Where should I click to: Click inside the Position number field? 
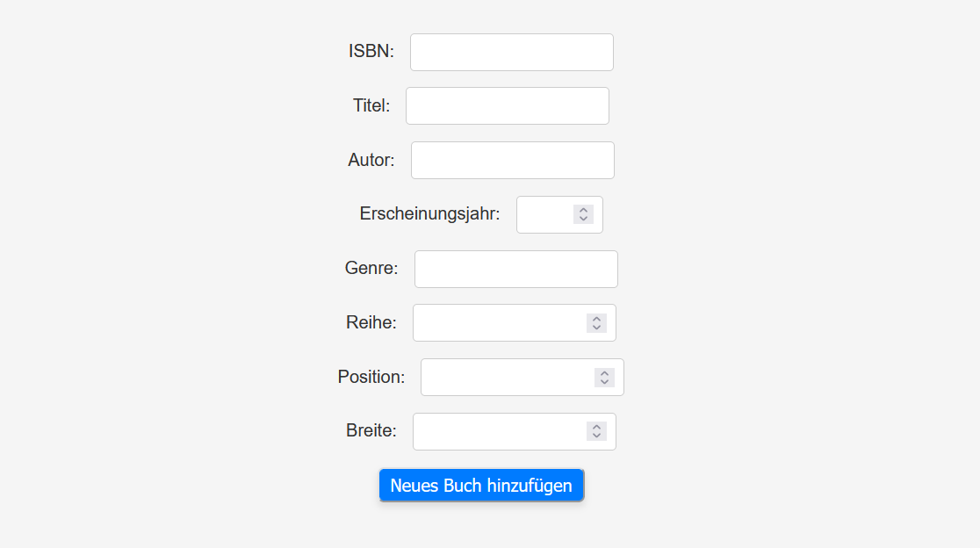(x=508, y=377)
